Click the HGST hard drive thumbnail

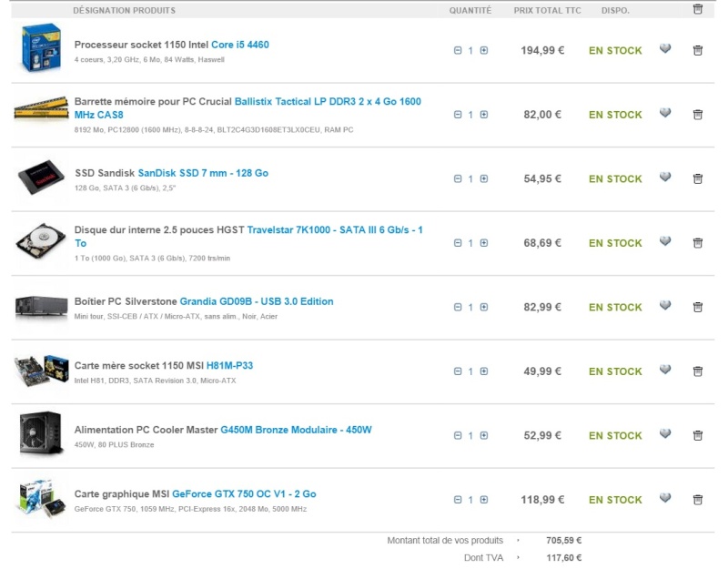click(x=41, y=241)
